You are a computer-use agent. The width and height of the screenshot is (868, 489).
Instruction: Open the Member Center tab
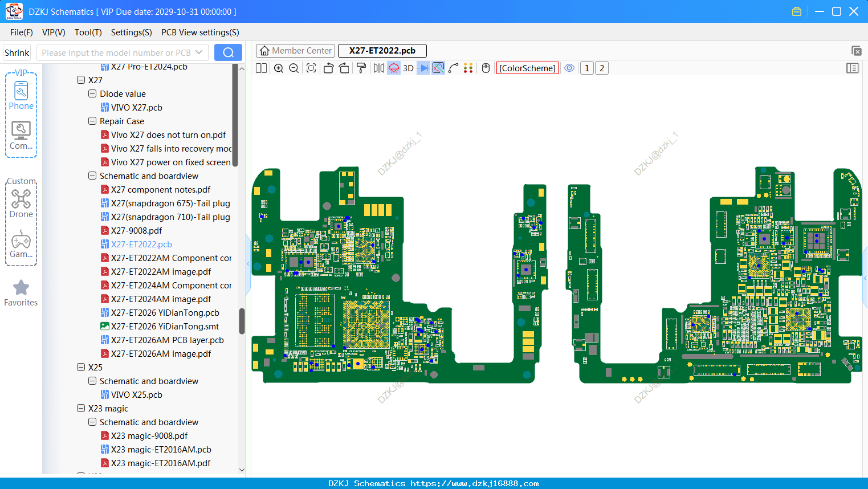click(296, 51)
